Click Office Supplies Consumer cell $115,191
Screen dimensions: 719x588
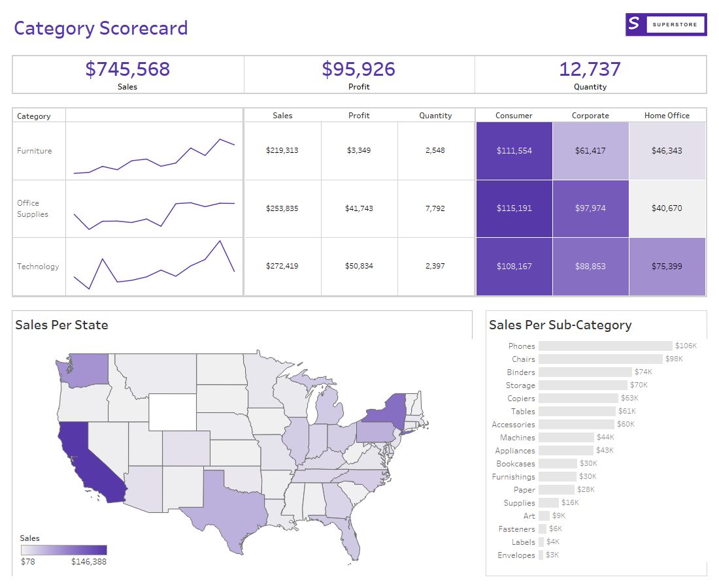tap(514, 208)
